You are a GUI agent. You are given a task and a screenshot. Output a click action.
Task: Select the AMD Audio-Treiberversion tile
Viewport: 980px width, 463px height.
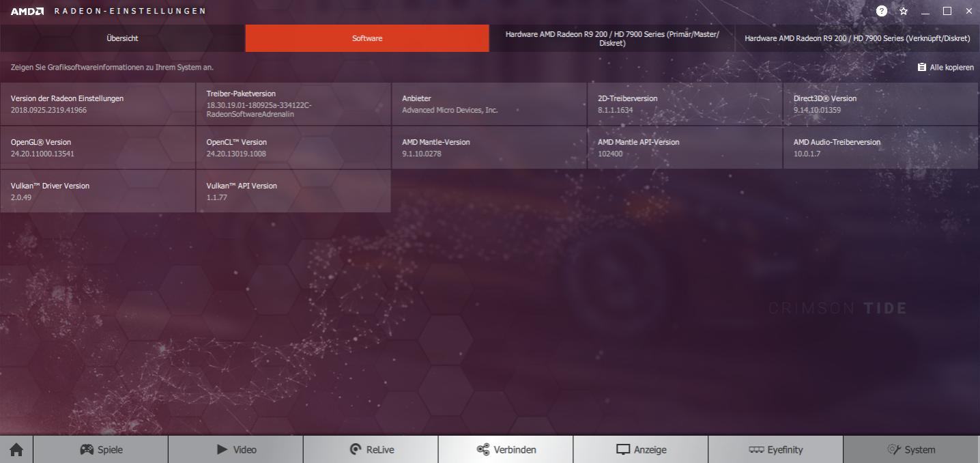(x=880, y=148)
